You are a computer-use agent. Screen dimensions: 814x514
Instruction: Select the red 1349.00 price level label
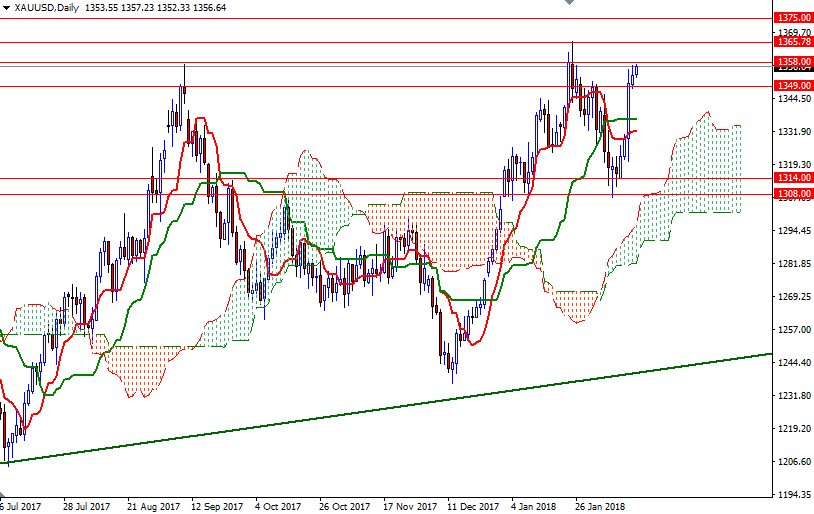pos(793,86)
